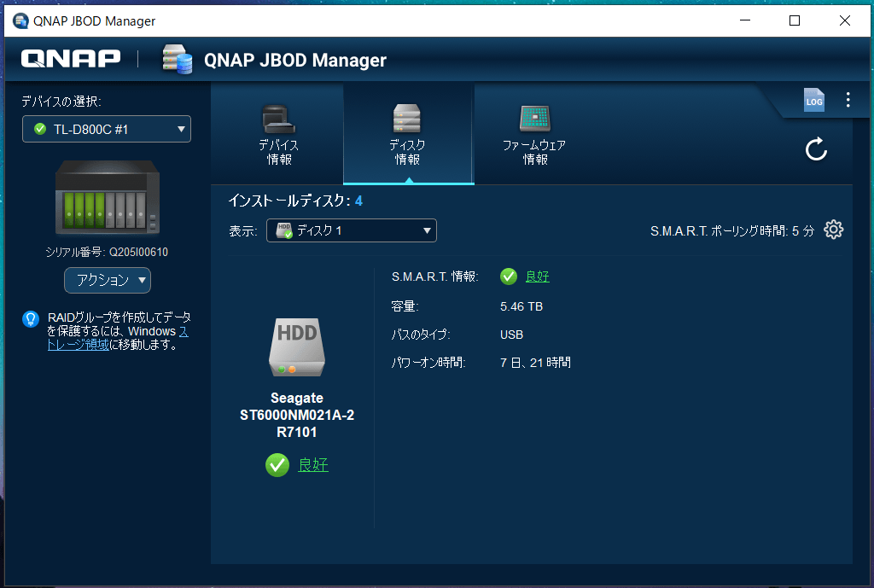This screenshot has height=588, width=874.
Task: Click the Seagate ST6000NM021A-2 R7101 model name
Action: coord(297,415)
